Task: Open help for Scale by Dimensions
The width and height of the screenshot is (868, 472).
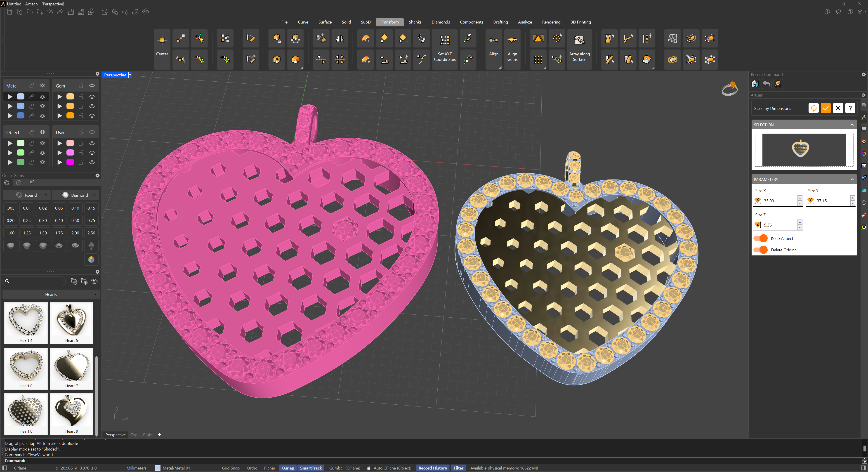Action: [x=850, y=108]
